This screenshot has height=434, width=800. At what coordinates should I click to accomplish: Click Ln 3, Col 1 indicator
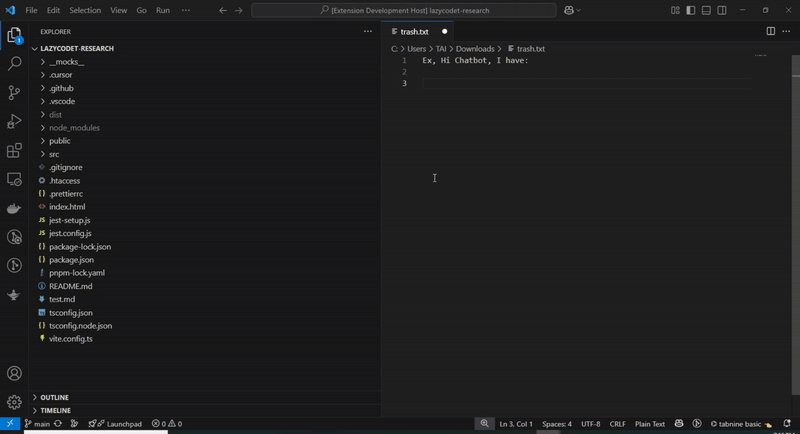[x=516, y=424]
